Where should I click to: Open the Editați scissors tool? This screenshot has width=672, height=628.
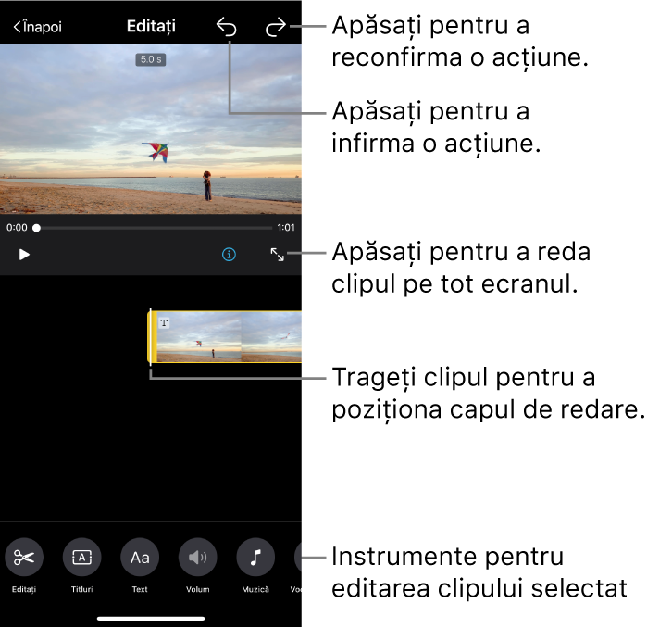tap(24, 558)
